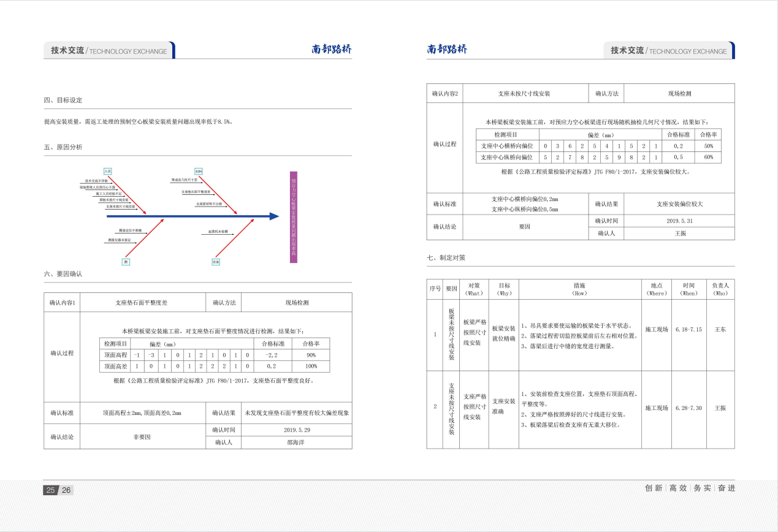
Task: Click the "技术交底不详细" cause in the fishbone
Action: point(96,181)
